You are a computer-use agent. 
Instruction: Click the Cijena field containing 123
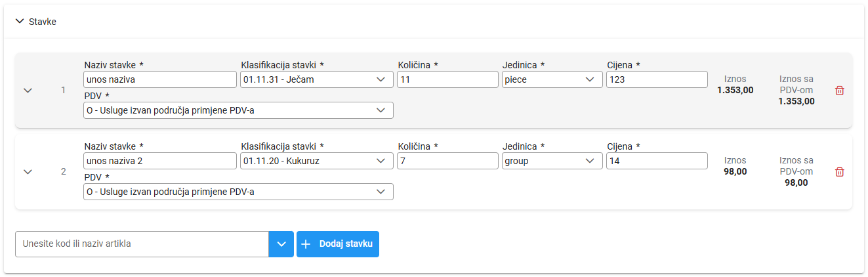click(x=657, y=79)
